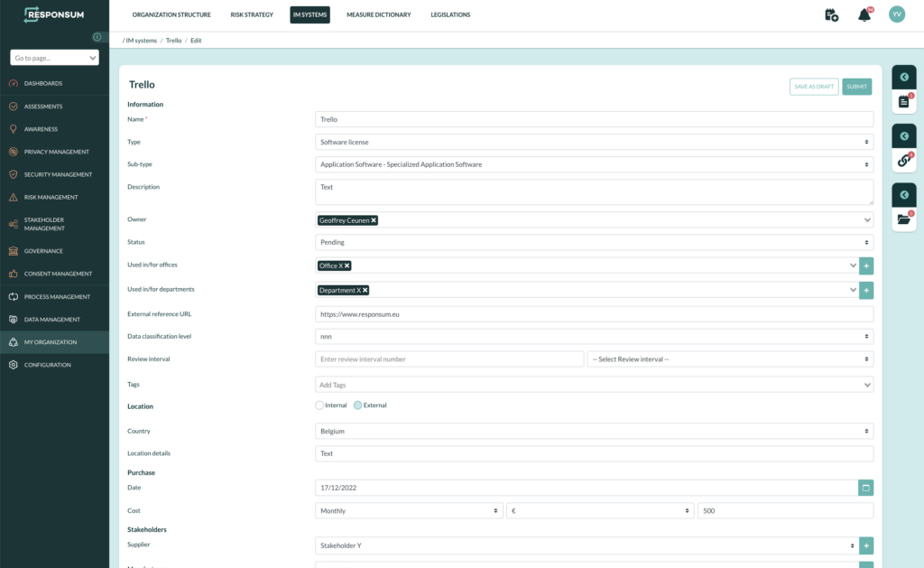Switch to the Organization Structure tab
Viewport: 924px width, 568px height.
click(x=171, y=14)
